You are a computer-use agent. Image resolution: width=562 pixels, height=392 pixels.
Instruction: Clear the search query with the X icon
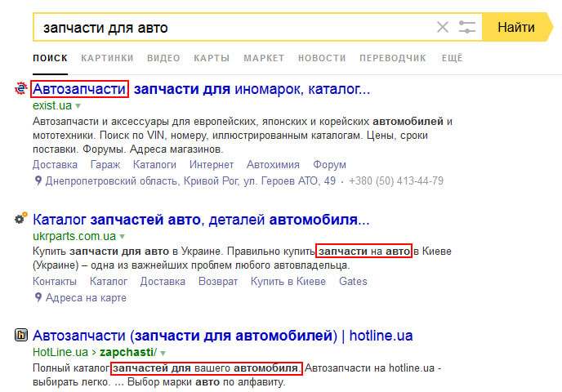coord(443,27)
